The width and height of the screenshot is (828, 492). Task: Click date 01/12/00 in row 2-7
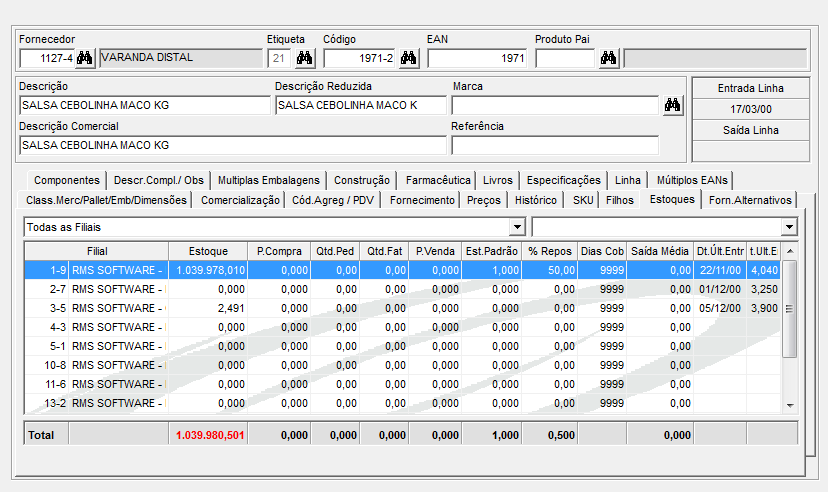[x=720, y=289]
